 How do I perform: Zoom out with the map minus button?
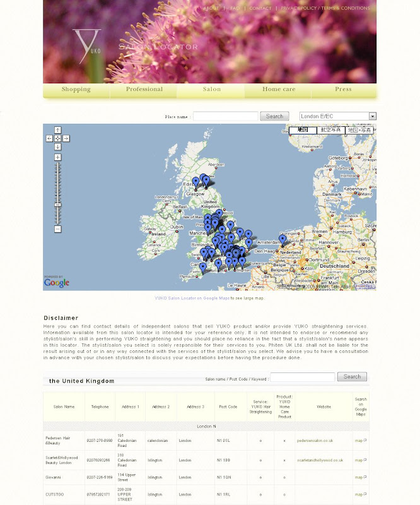57,229
